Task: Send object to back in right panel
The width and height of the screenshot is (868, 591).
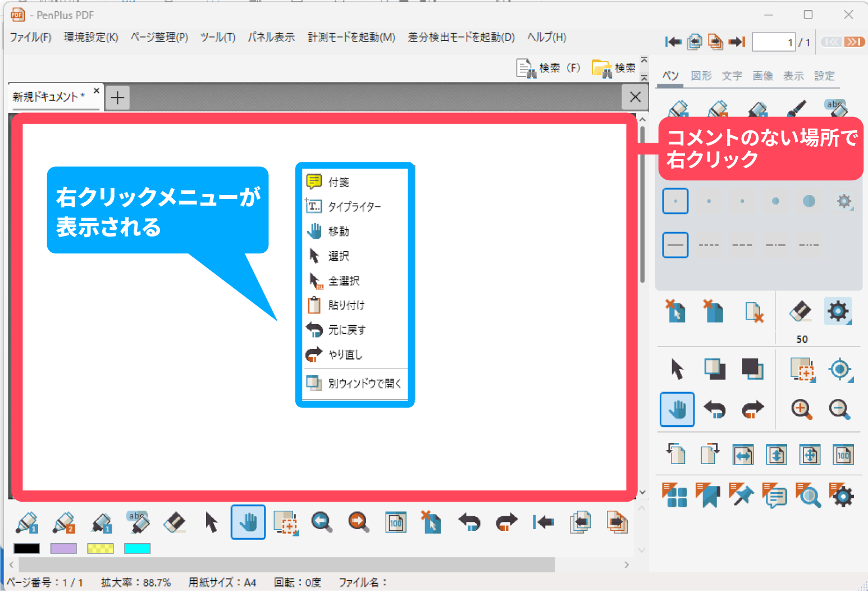Action: point(752,369)
